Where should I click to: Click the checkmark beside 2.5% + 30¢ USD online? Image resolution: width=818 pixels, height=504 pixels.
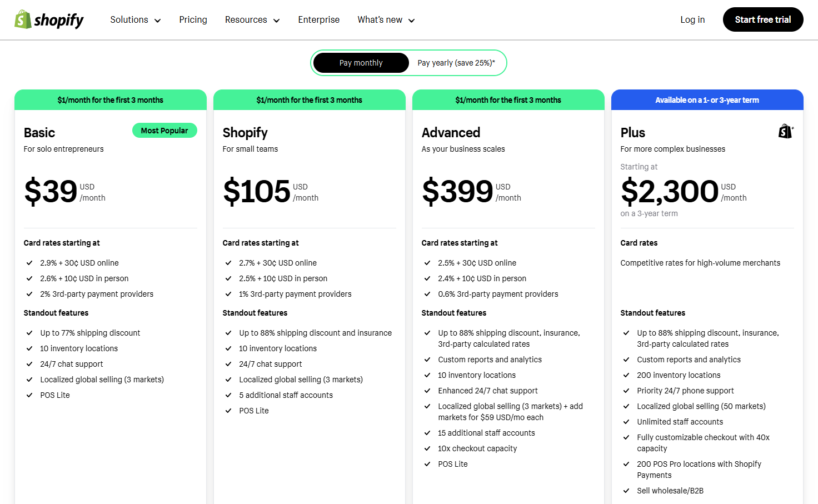427,263
